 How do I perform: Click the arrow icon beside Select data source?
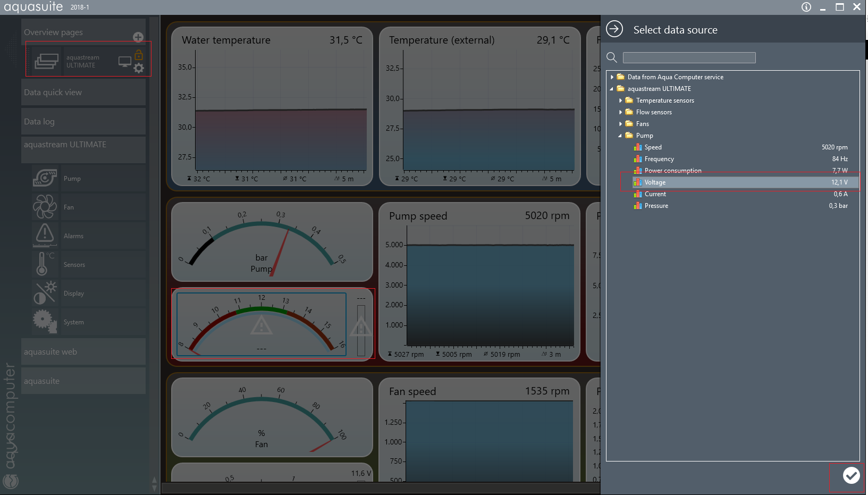614,29
